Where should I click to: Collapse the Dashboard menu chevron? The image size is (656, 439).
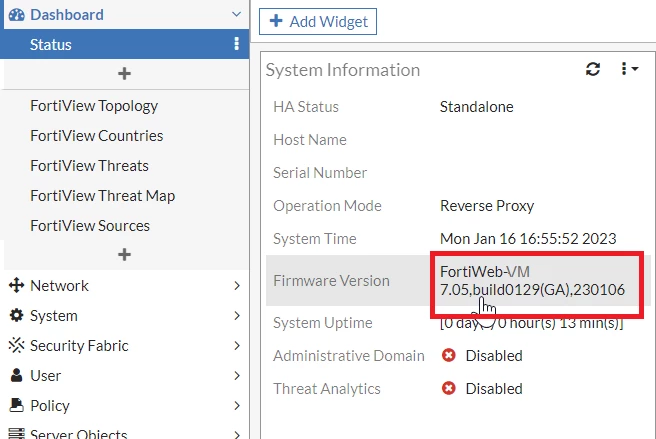pos(236,14)
